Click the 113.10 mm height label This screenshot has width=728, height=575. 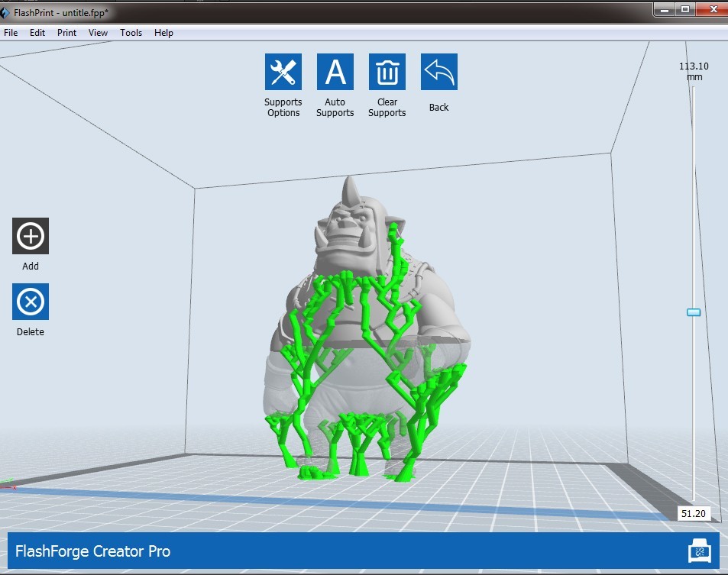coord(694,72)
